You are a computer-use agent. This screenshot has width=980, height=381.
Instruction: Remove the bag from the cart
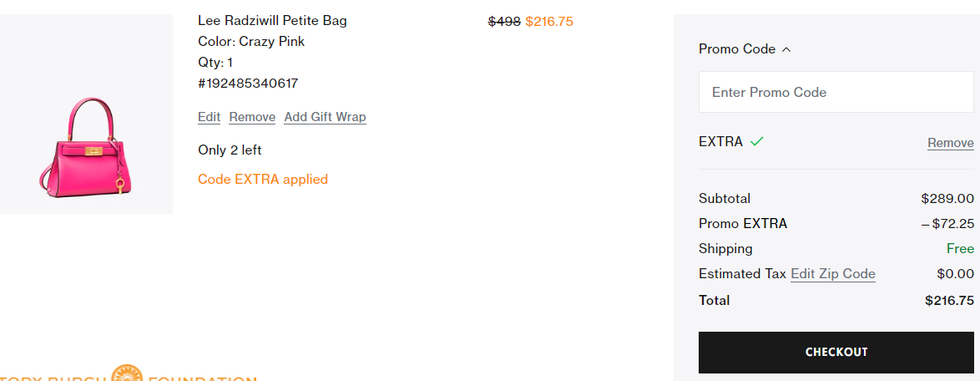tap(252, 117)
